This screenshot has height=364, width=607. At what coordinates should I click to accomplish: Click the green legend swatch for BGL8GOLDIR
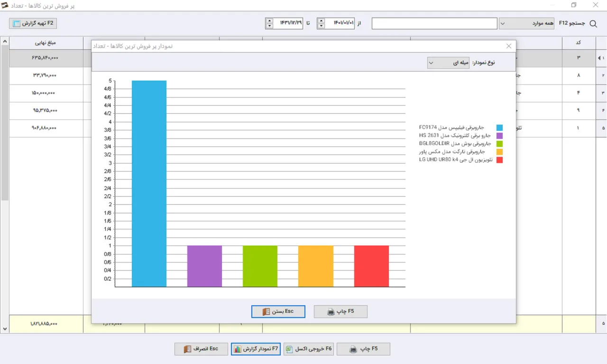499,144
